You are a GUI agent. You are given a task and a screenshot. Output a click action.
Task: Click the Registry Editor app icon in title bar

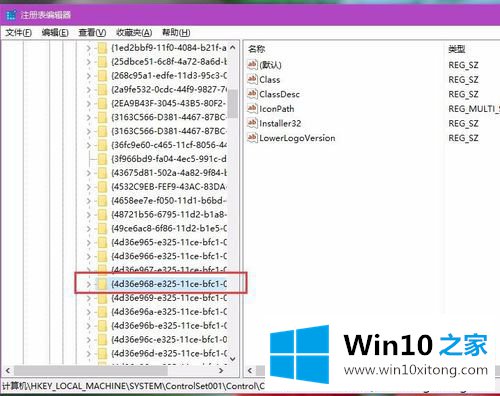(x=11, y=15)
